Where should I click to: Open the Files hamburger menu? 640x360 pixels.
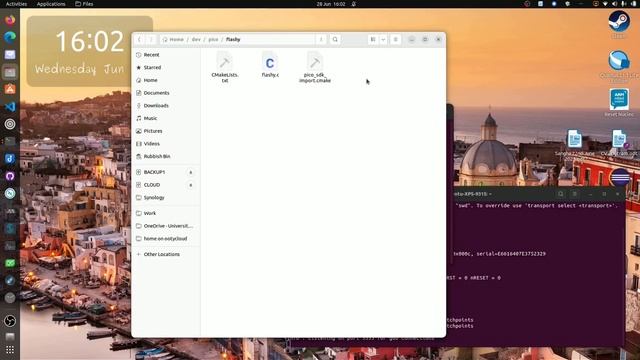[x=395, y=40]
